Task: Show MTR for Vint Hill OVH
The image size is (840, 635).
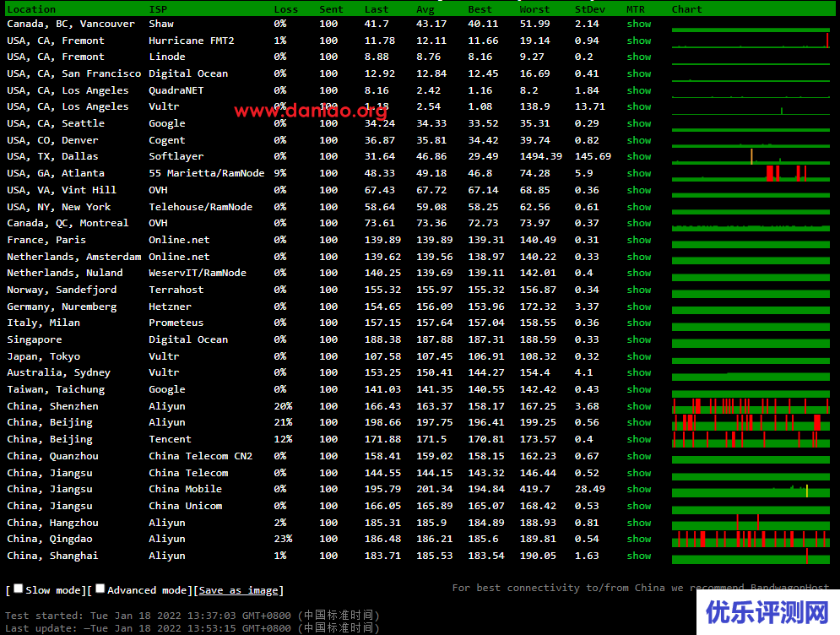Action: [x=639, y=190]
